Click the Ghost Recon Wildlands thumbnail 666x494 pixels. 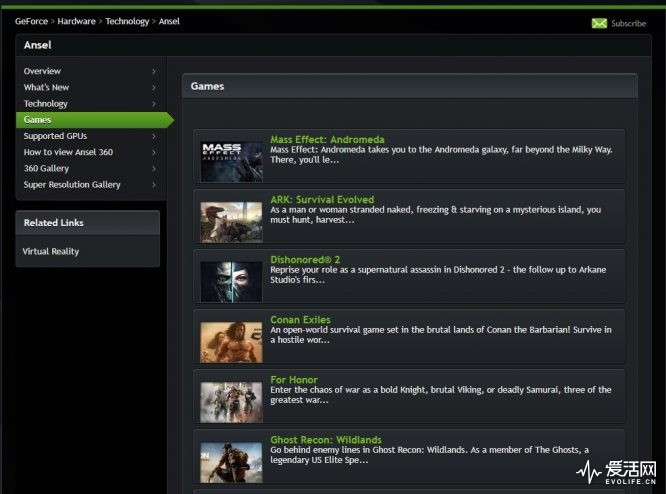pos(231,463)
